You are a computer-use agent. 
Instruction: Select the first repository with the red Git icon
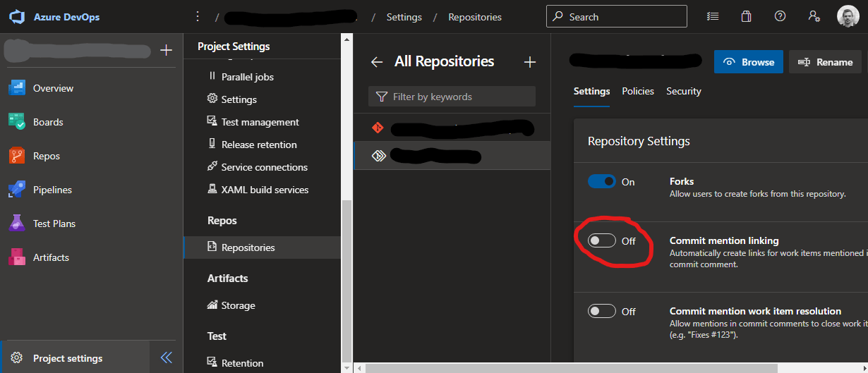(452, 128)
